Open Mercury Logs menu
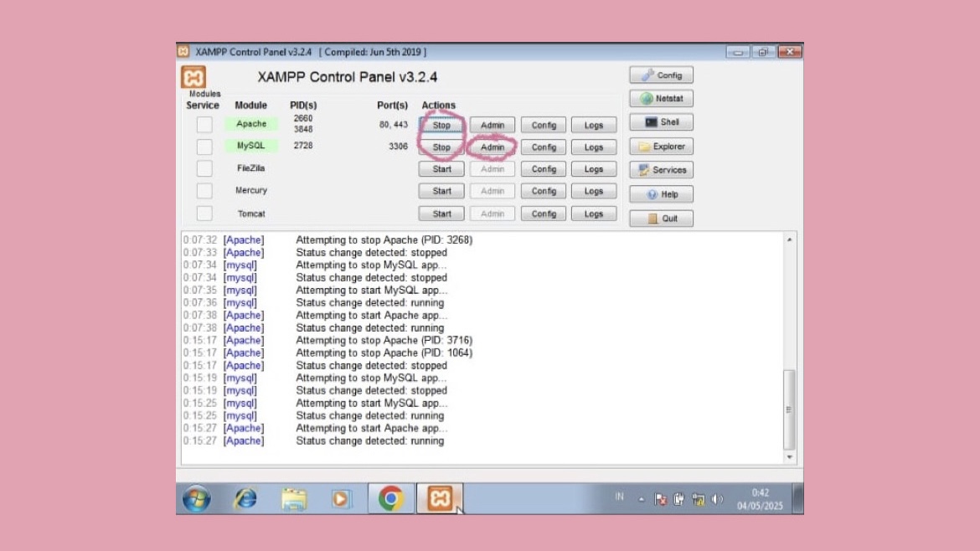 click(x=594, y=191)
